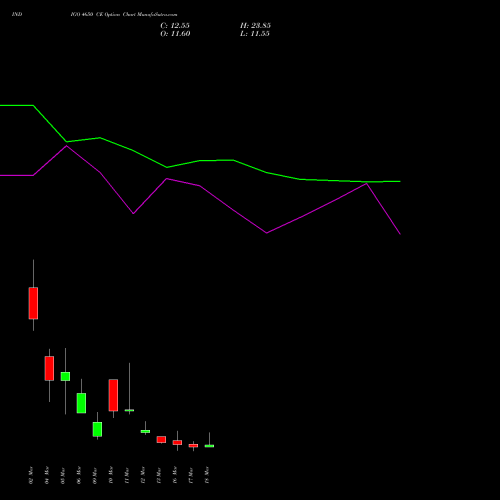Click the green indicator line
Screen dimensions: 500x500
(200, 161)
